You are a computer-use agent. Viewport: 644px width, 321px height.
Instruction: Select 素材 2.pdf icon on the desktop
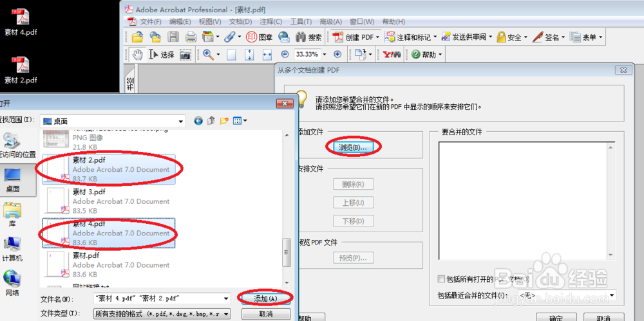pyautogui.click(x=21, y=70)
